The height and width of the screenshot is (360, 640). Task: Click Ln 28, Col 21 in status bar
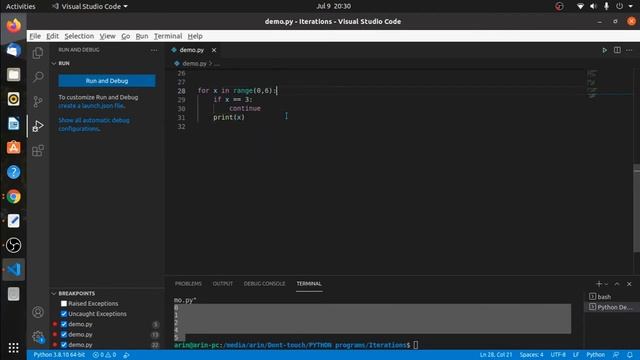(496, 355)
